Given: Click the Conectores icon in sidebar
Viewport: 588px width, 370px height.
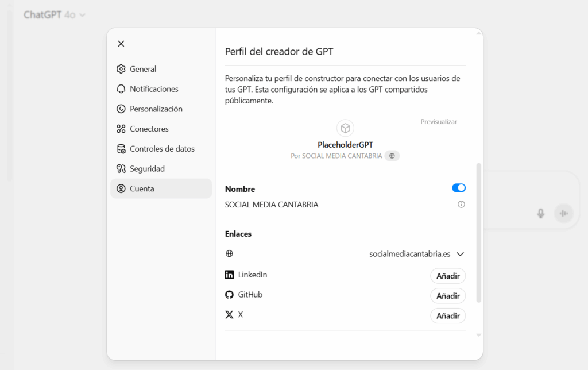Looking at the screenshot, I should tap(121, 129).
